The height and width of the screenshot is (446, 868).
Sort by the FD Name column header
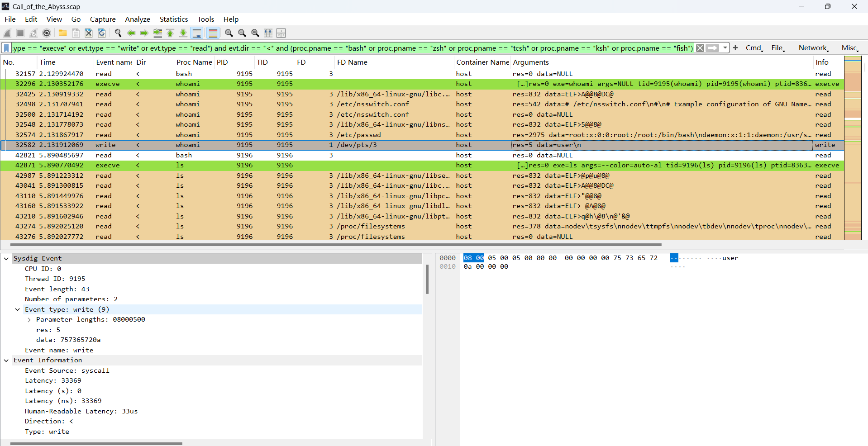[x=394, y=62]
